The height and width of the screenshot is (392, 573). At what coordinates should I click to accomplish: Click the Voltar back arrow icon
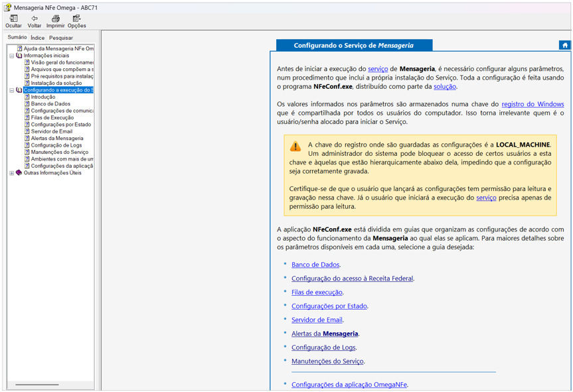(35, 19)
